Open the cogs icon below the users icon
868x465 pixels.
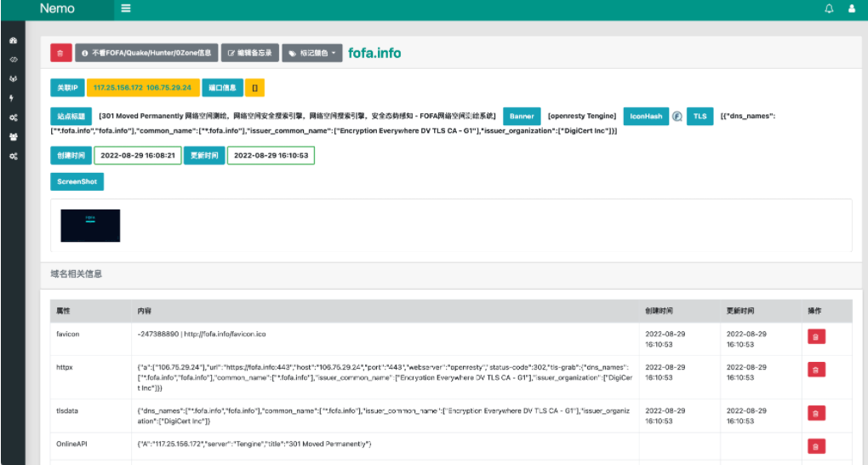[14, 157]
